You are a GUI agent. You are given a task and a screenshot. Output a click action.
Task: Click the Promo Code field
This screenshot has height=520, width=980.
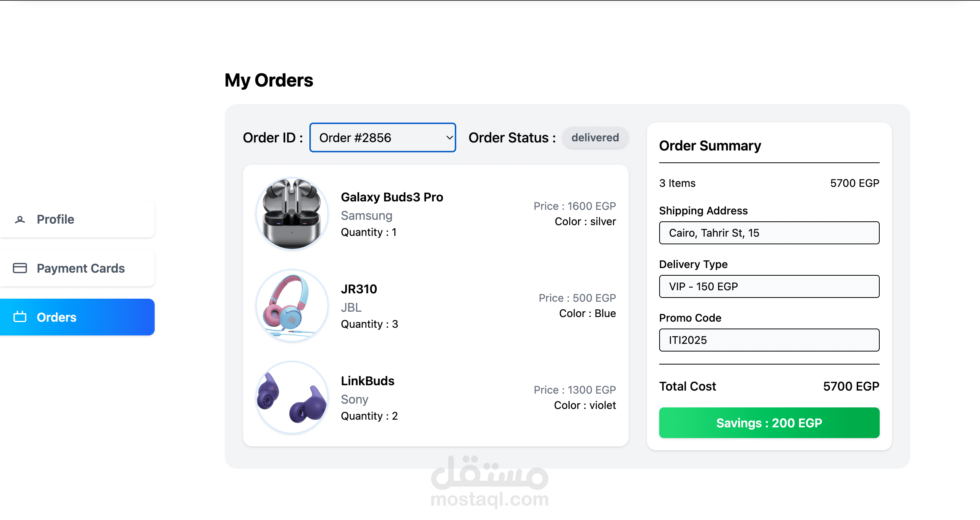pos(769,340)
